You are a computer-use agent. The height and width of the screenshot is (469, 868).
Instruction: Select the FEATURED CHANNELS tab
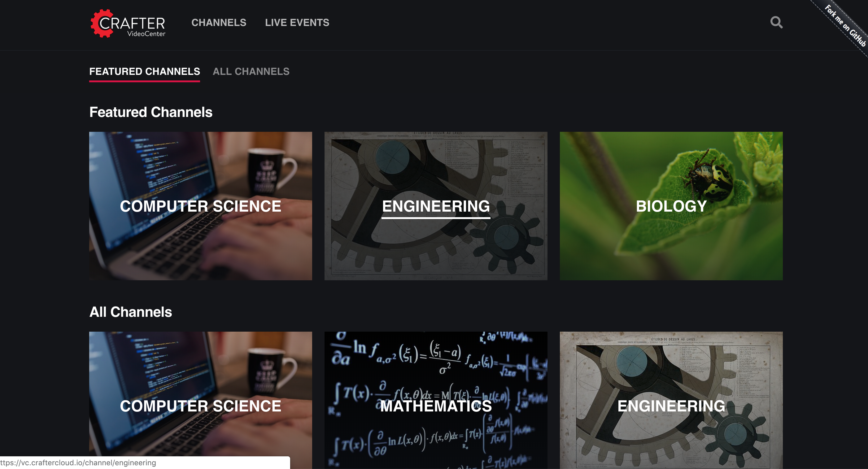click(145, 71)
